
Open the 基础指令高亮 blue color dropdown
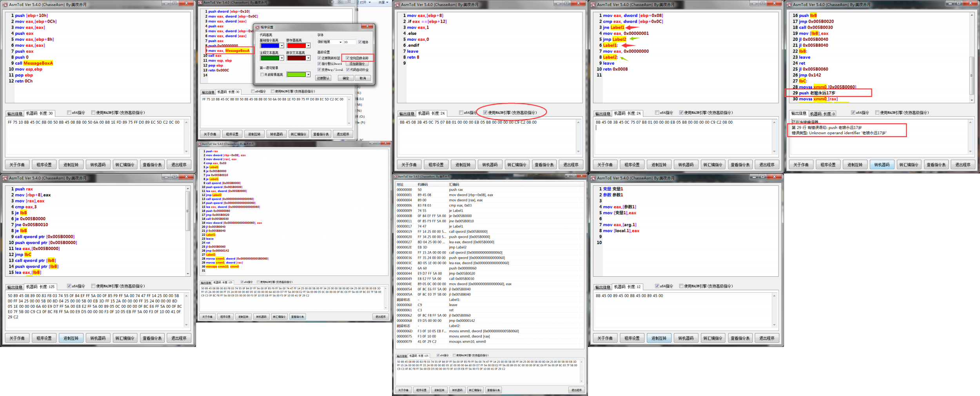point(281,46)
